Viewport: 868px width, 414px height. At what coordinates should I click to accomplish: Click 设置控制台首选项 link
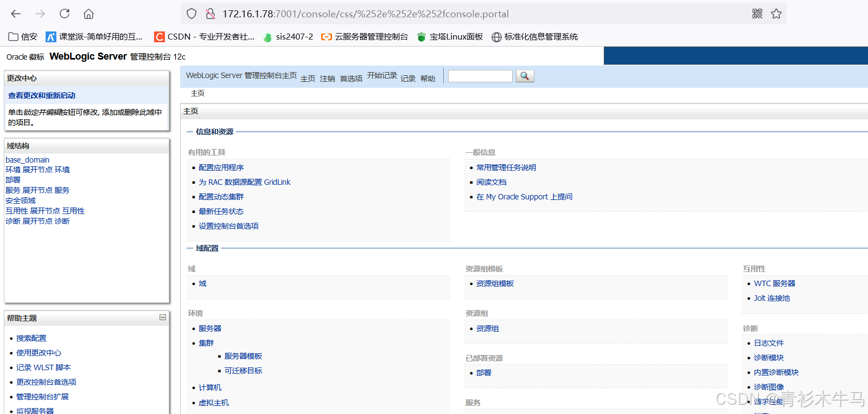pyautogui.click(x=229, y=226)
